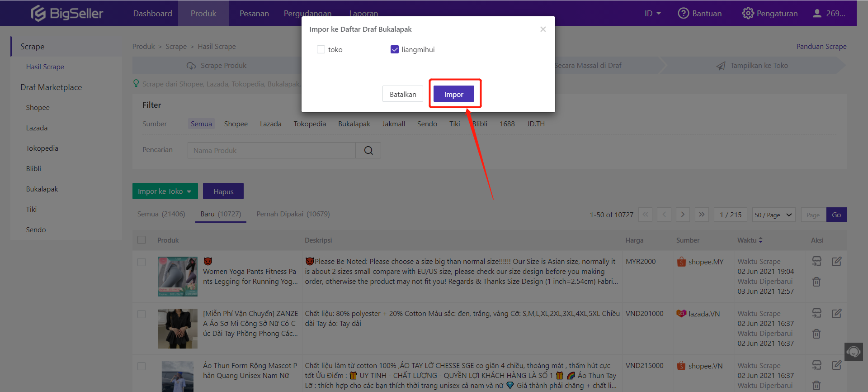Open the Women Yoga Pants thumbnail
This screenshot has width=868, height=392.
coord(177,277)
